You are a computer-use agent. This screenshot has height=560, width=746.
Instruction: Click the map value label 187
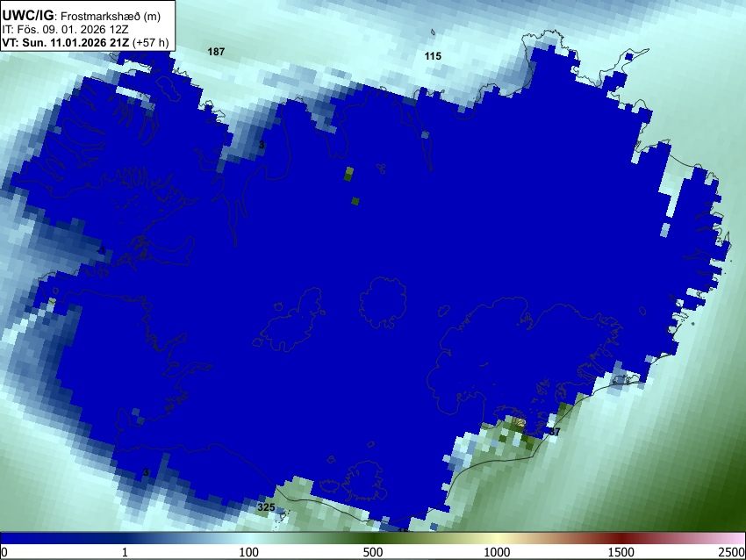coord(216,52)
